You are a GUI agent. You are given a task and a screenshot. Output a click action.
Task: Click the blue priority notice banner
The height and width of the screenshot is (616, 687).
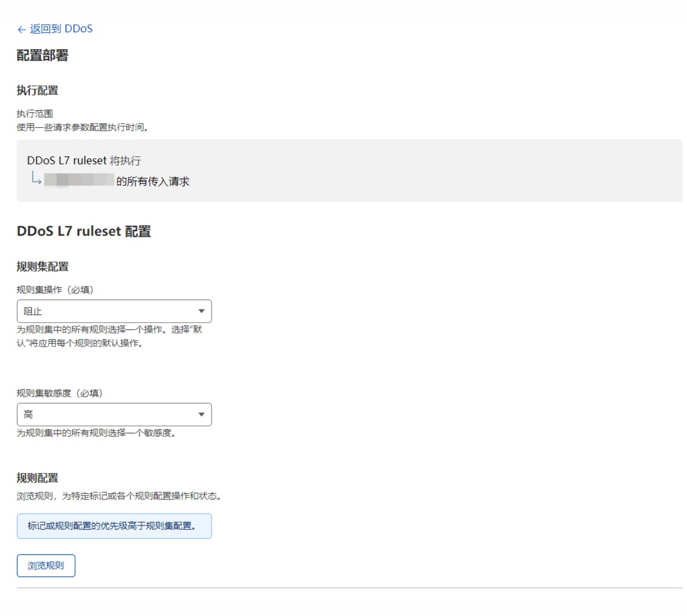coord(114,526)
